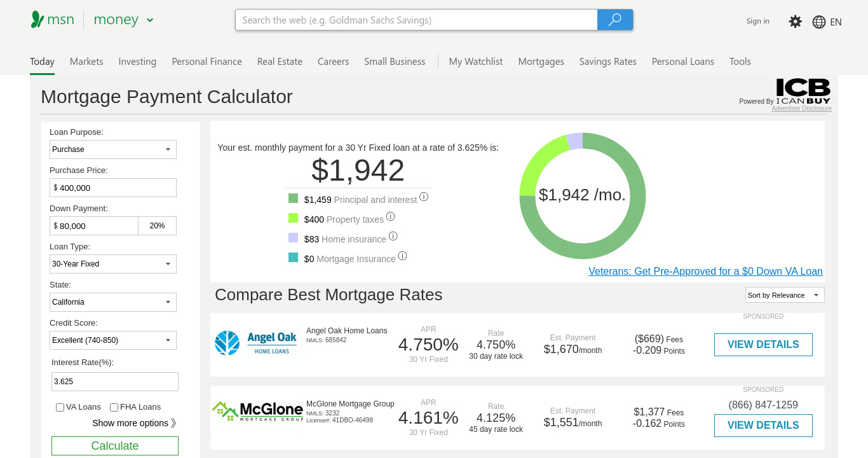Enable the VA Loans checkbox
Screen dimensions: 868x458
click(60, 407)
